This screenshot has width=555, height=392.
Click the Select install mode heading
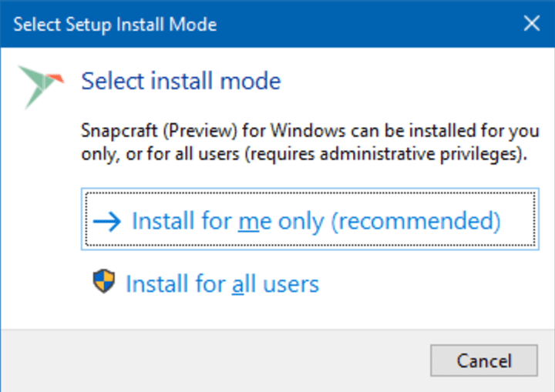point(181,81)
